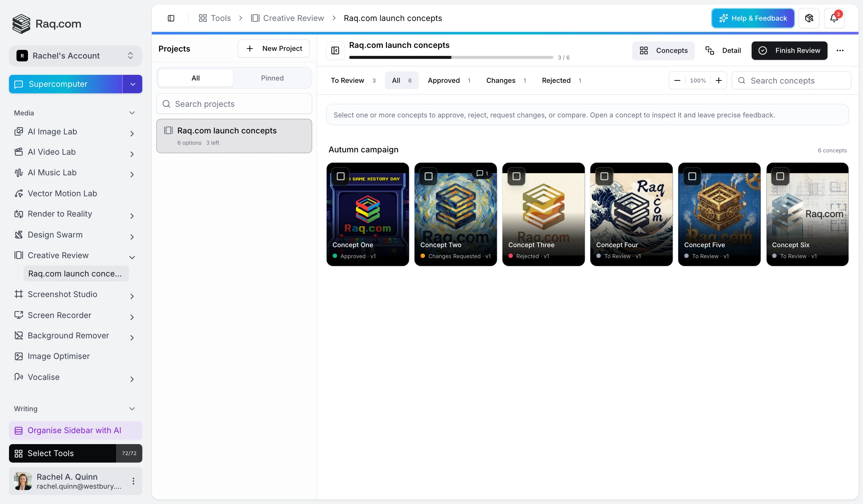This screenshot has height=504, width=863.
Task: Open Image Optimiser tool
Action: point(59,356)
